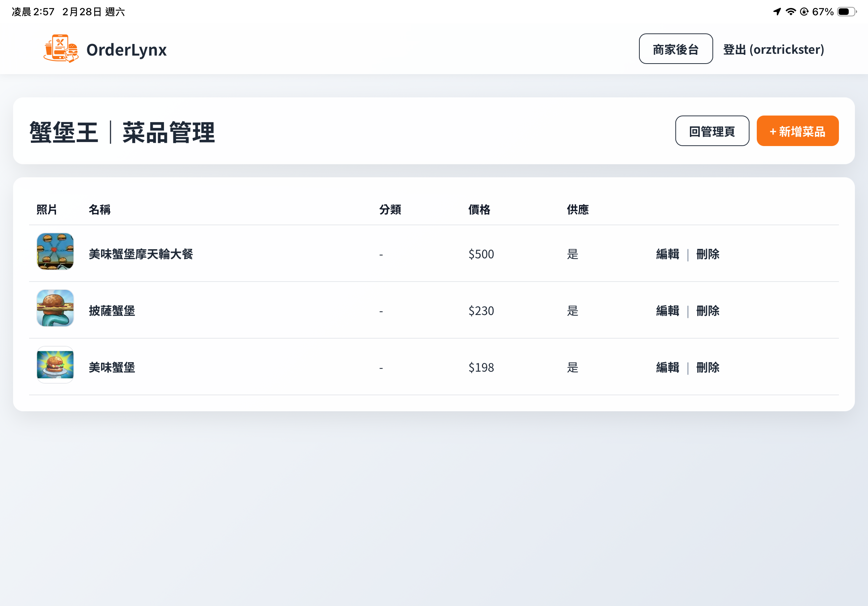Edit 美味蟹堡摩天輪大餐 menu item
This screenshot has height=606, width=868.
click(667, 254)
